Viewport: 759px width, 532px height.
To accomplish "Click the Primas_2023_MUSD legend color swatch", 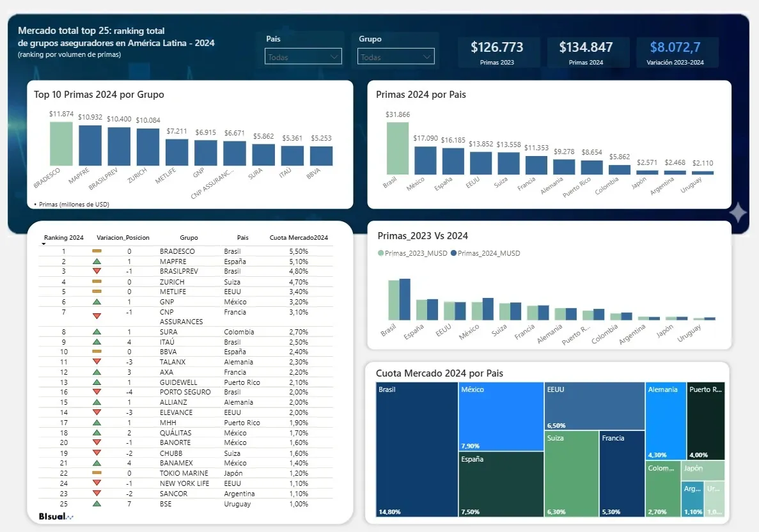I will [x=381, y=253].
